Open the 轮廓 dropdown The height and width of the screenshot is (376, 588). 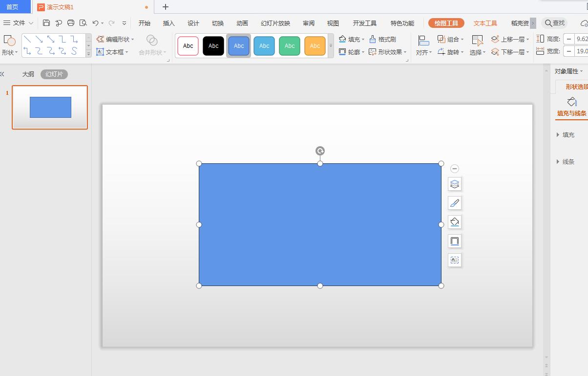pos(354,52)
